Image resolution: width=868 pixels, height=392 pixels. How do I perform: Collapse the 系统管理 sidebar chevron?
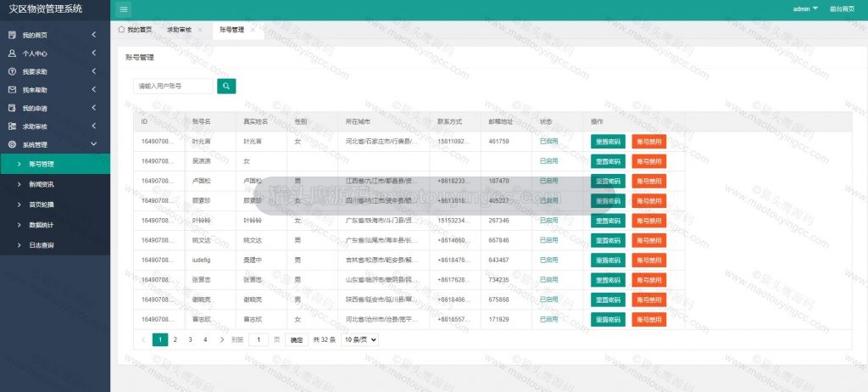click(x=94, y=145)
